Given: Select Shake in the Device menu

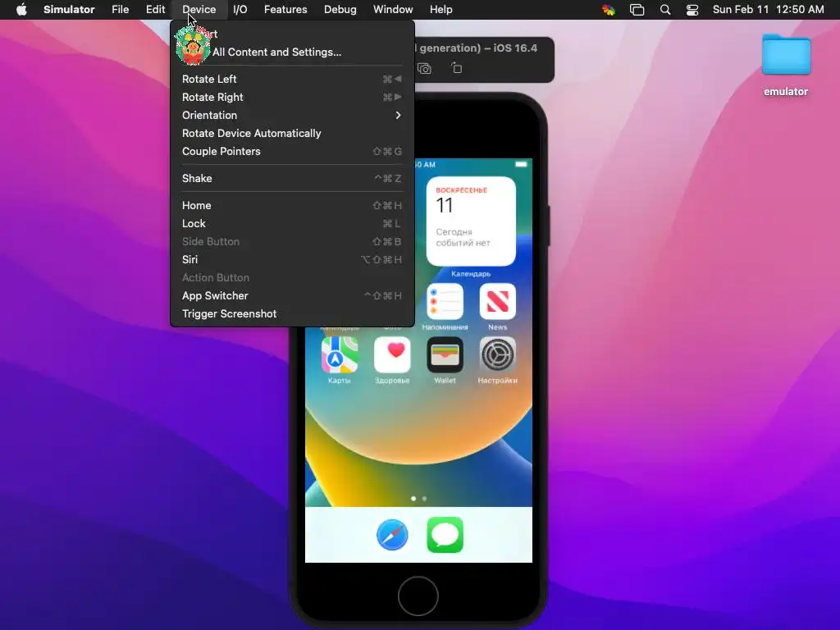Looking at the screenshot, I should (293, 178).
